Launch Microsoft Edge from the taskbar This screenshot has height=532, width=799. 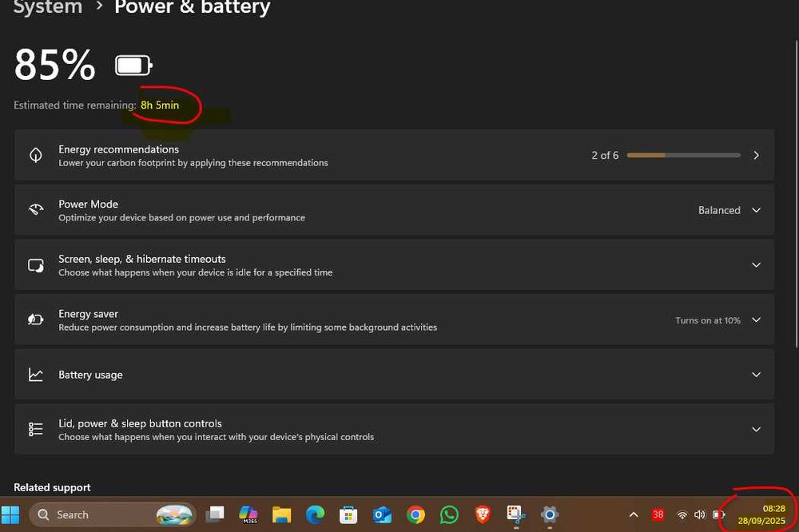315,514
